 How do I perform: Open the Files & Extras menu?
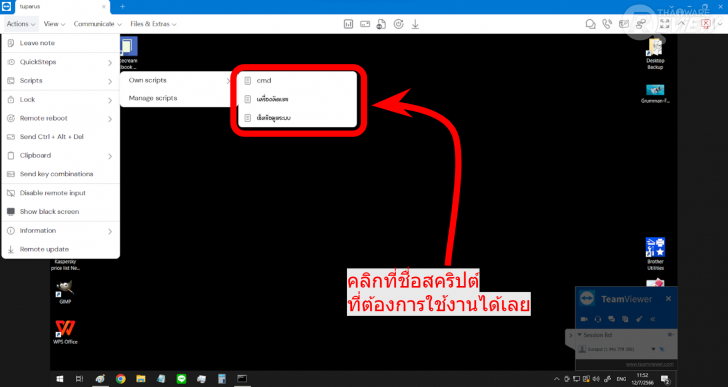pyautogui.click(x=153, y=24)
